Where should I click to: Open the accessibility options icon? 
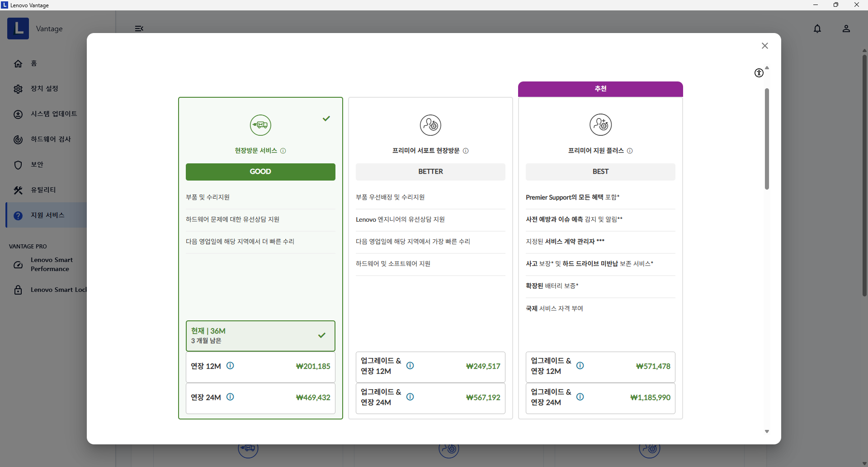point(759,73)
